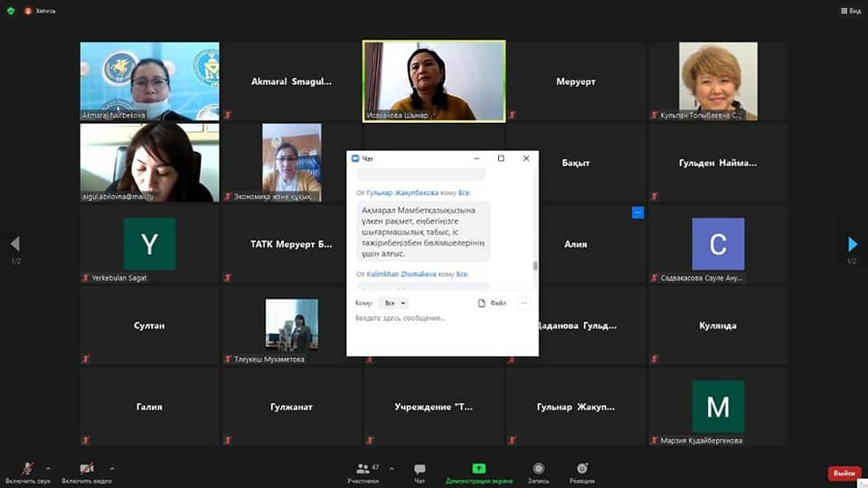Click the Чат icon in bottom toolbar

pos(420,469)
